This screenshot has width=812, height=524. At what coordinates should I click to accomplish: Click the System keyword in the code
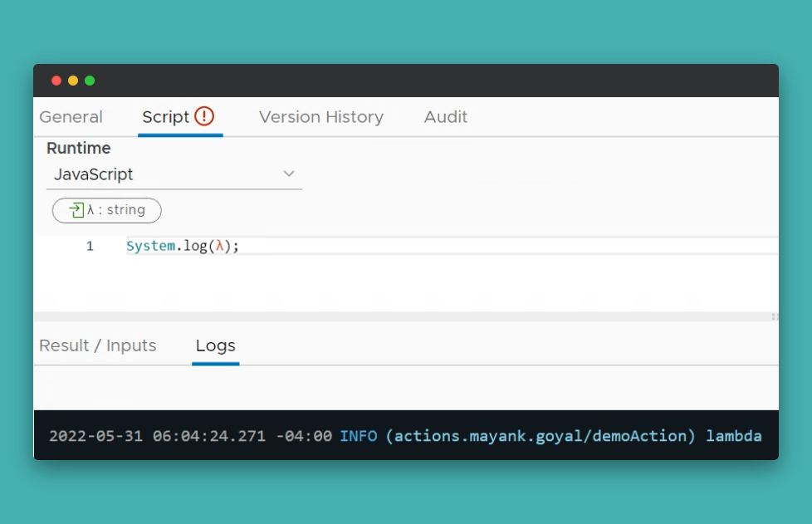pos(150,247)
